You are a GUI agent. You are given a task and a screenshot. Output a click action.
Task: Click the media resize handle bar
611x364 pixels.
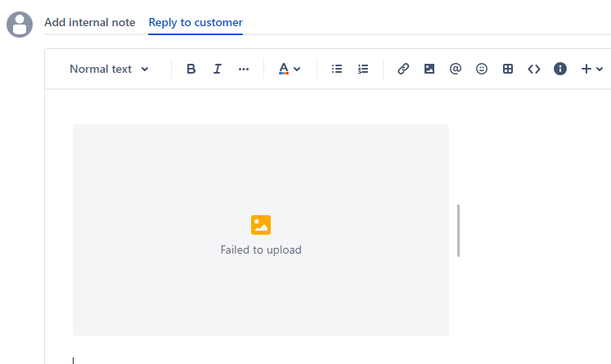tap(458, 231)
